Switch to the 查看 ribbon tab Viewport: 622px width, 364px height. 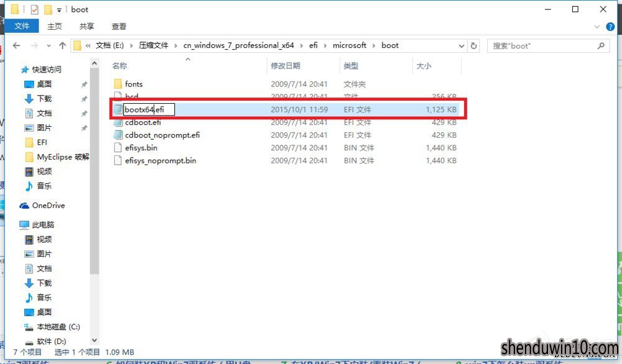pyautogui.click(x=119, y=27)
